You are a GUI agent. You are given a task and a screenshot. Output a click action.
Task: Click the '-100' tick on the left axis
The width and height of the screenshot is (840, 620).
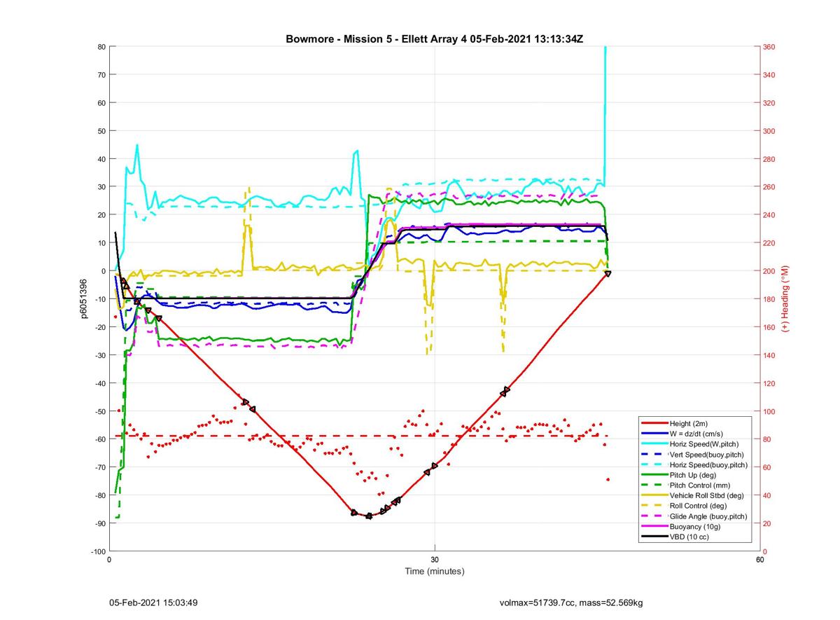coord(98,551)
